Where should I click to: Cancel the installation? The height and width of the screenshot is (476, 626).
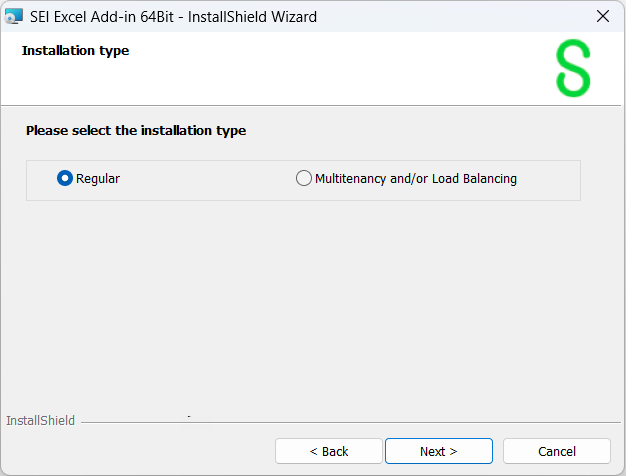[x=557, y=451]
